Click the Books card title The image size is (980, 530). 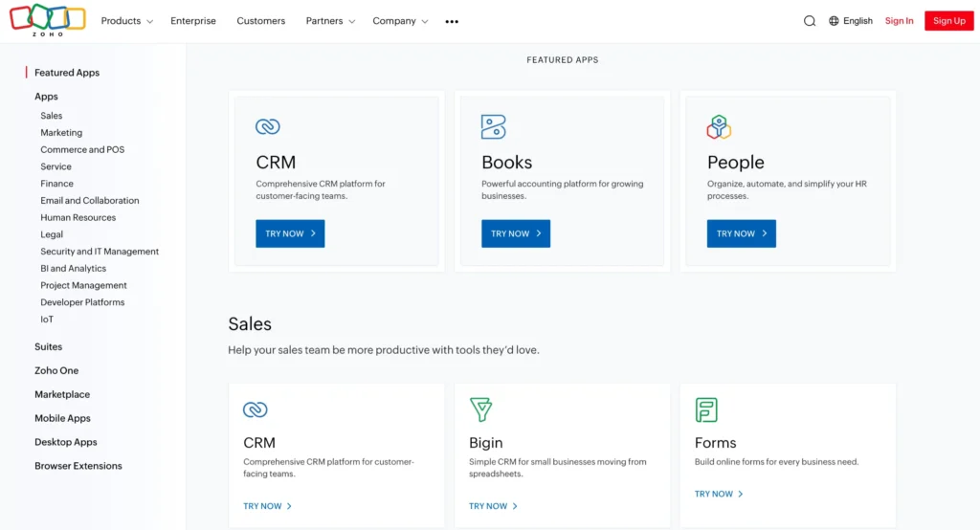(x=506, y=162)
